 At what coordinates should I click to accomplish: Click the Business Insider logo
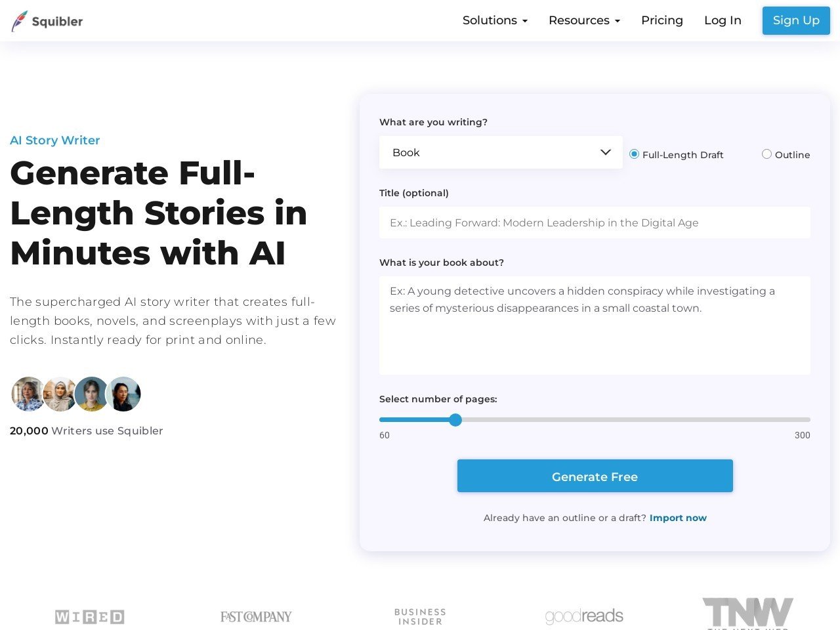(420, 617)
